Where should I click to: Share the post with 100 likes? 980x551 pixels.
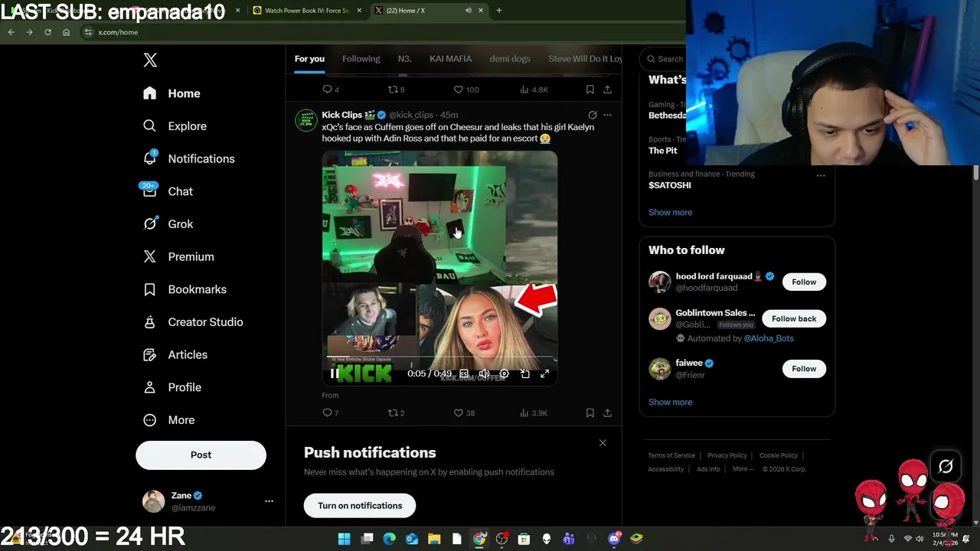pos(607,90)
